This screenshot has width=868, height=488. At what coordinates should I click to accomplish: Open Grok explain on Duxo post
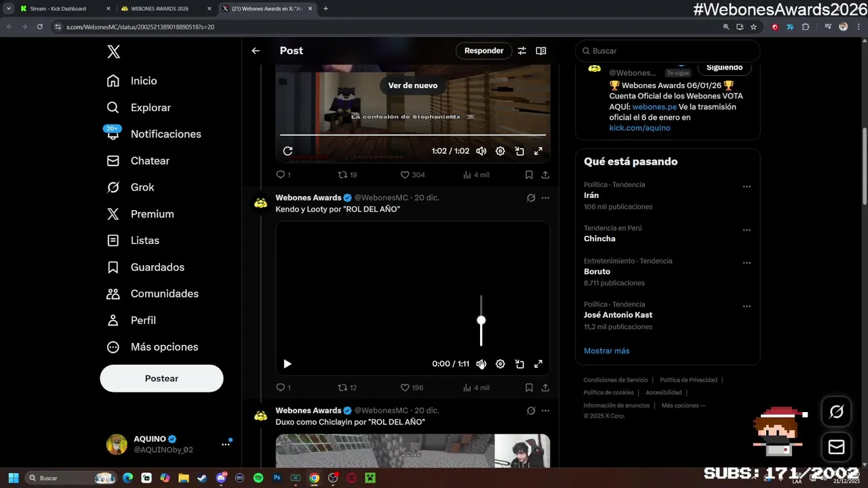click(x=531, y=411)
